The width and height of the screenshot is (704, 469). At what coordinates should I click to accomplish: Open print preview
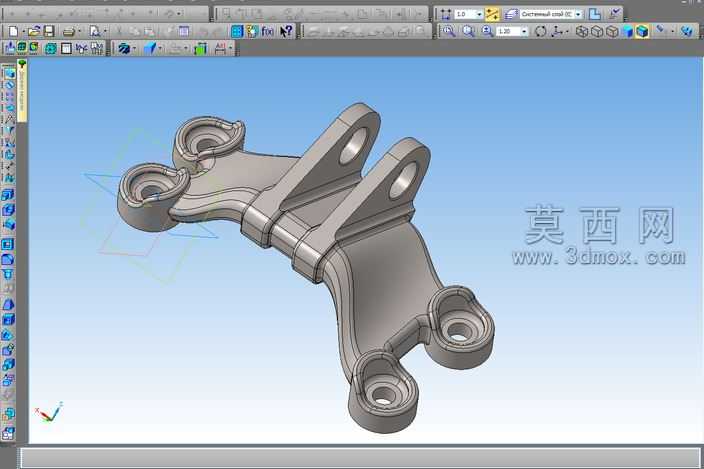coord(94,31)
